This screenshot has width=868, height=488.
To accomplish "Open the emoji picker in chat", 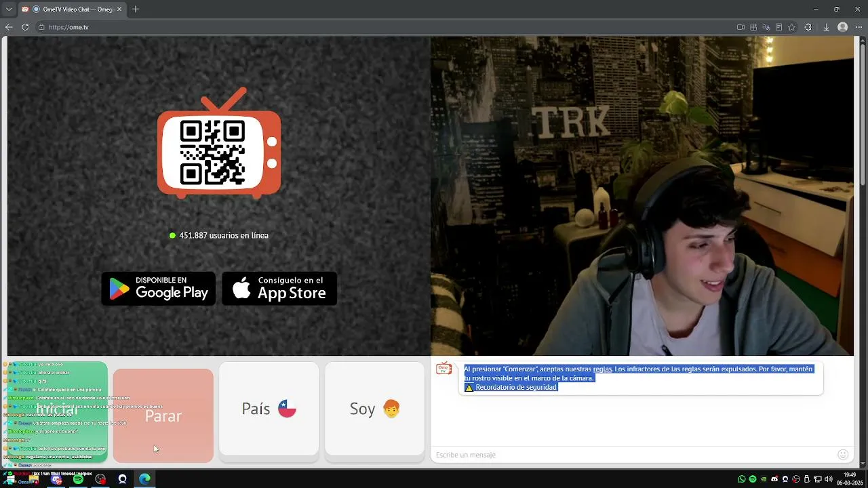I will tap(843, 455).
